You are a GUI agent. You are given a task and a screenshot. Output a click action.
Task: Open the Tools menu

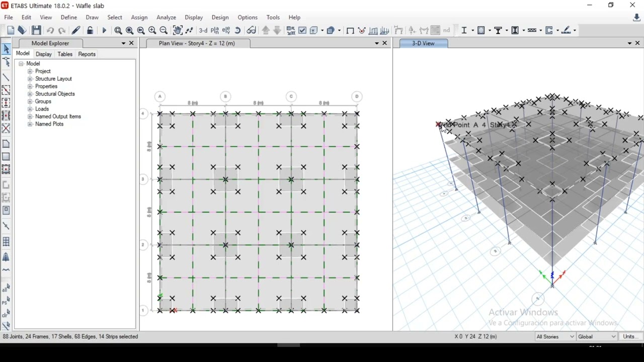point(273,17)
